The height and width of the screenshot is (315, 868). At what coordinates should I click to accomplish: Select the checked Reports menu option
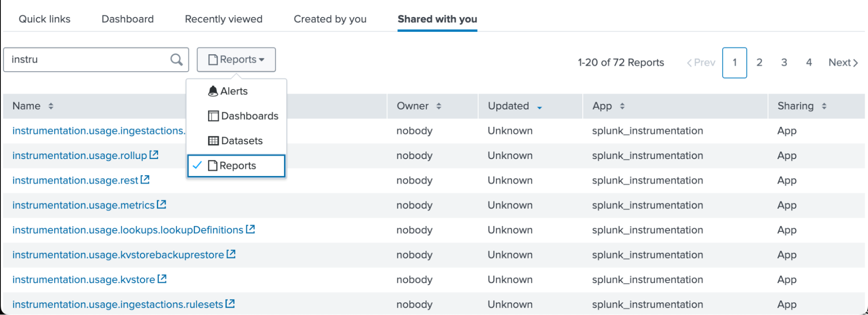coord(237,166)
